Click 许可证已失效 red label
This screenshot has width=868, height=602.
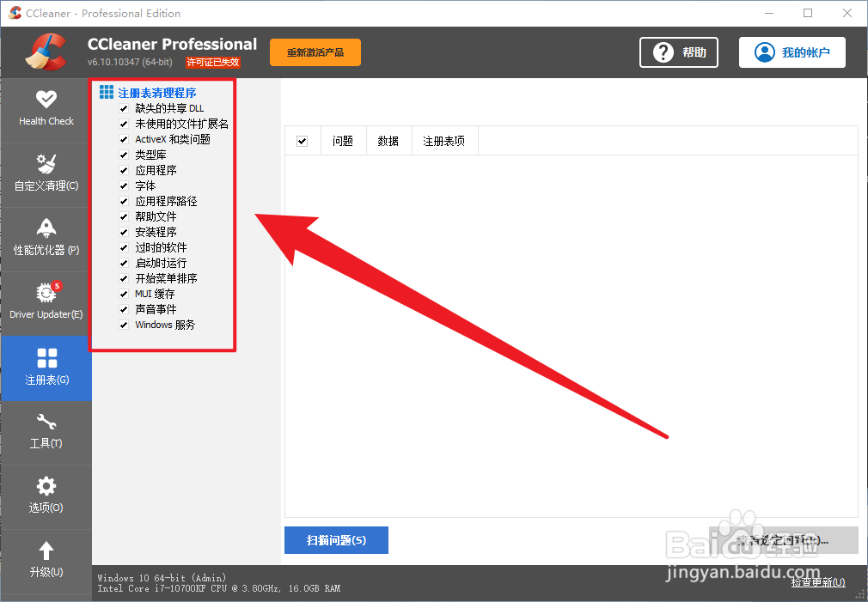pyautogui.click(x=213, y=62)
